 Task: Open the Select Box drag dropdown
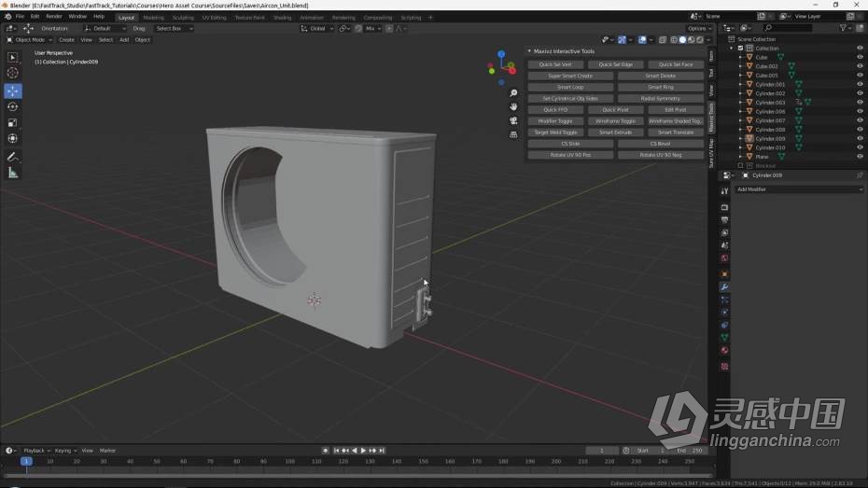pyautogui.click(x=174, y=28)
